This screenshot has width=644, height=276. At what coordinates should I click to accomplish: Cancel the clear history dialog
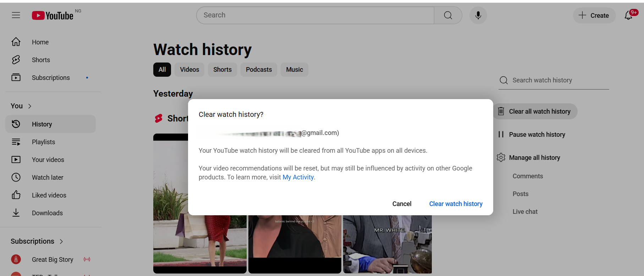[402, 204]
